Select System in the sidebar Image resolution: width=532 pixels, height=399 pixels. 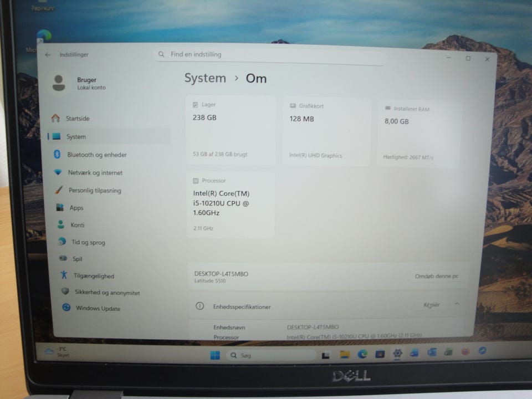[109, 136]
